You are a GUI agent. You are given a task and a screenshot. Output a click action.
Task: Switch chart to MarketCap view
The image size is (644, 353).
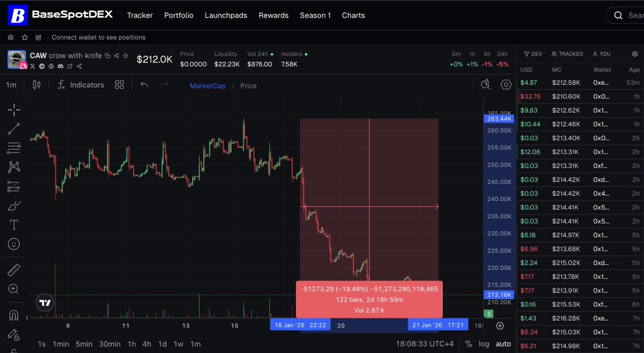point(208,86)
